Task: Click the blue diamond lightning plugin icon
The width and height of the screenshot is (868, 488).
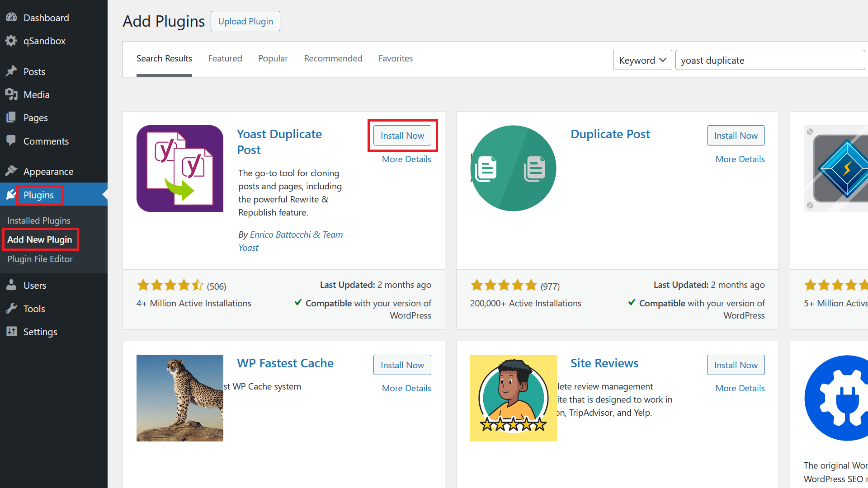Action: (836, 169)
